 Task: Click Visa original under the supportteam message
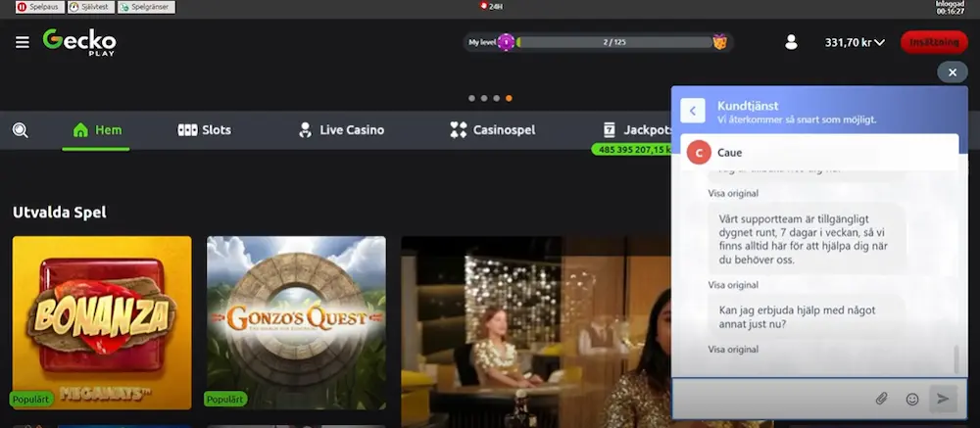pyautogui.click(x=733, y=285)
